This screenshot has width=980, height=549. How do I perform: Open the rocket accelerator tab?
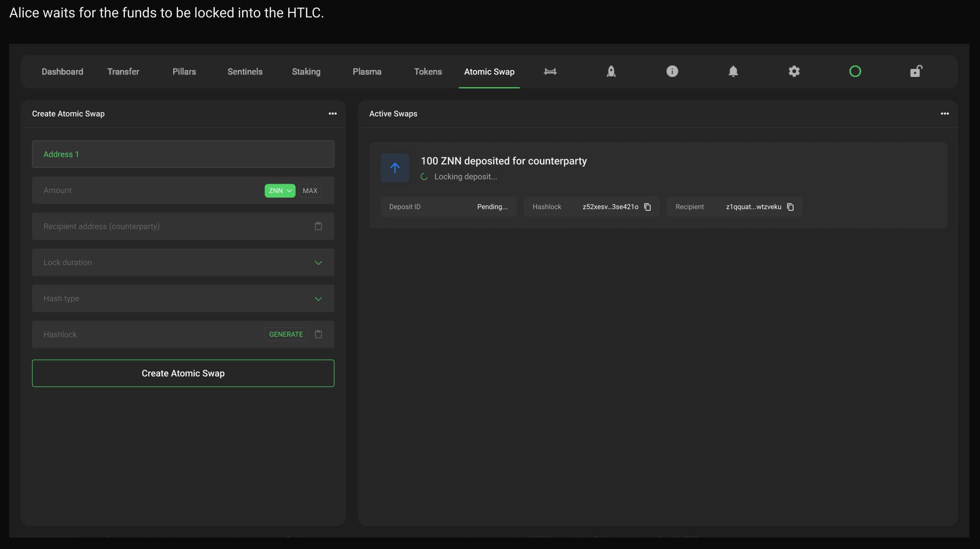[x=611, y=71]
